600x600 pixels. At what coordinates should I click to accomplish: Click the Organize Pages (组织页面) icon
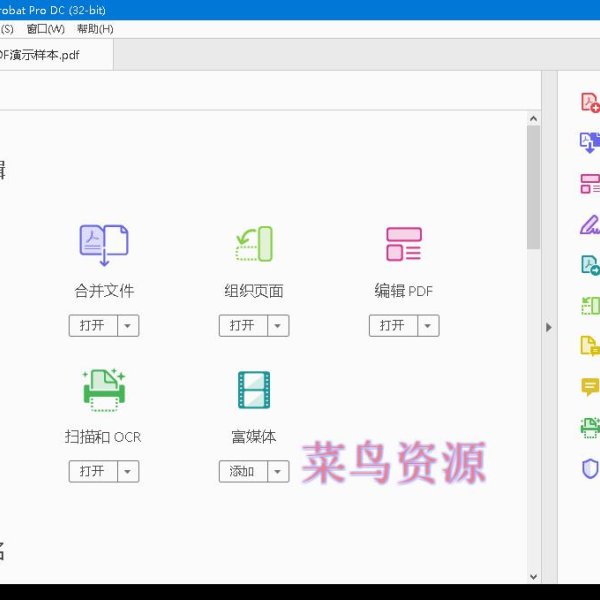(x=254, y=244)
